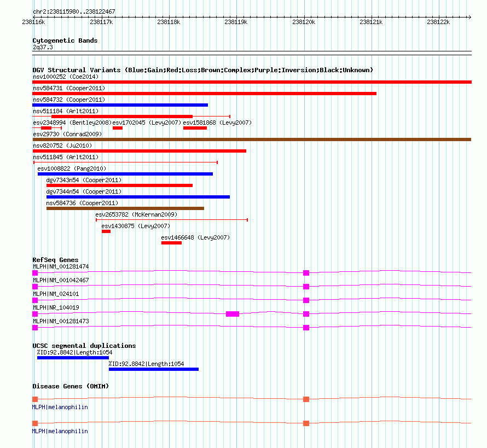
Task: Click the UCSC segmental duplications track title
Action: [x=84, y=346]
